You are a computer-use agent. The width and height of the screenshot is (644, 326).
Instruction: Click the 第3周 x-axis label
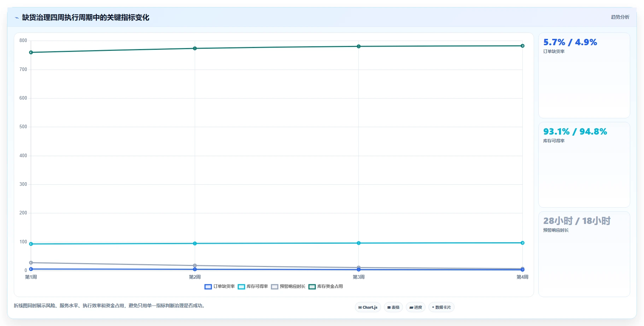click(359, 277)
